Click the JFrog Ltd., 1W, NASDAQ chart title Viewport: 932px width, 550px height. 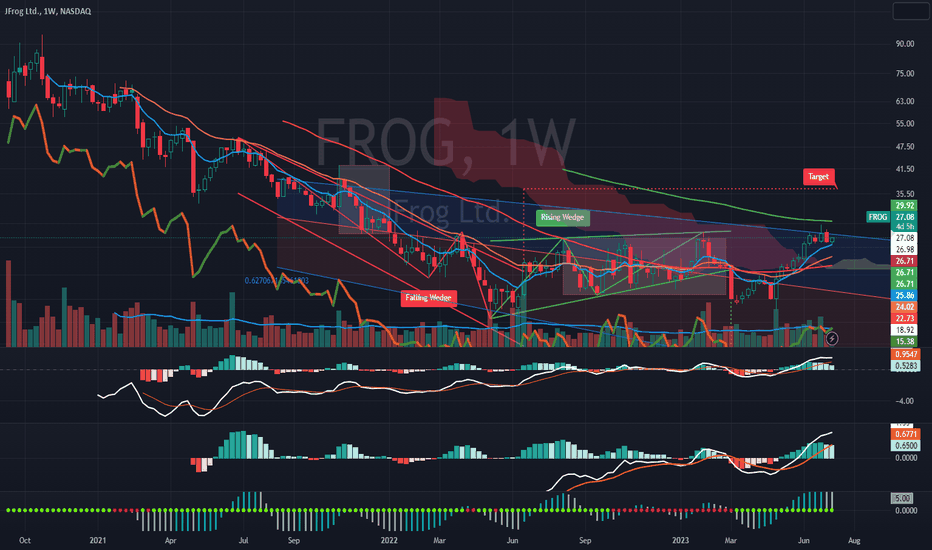[48, 11]
